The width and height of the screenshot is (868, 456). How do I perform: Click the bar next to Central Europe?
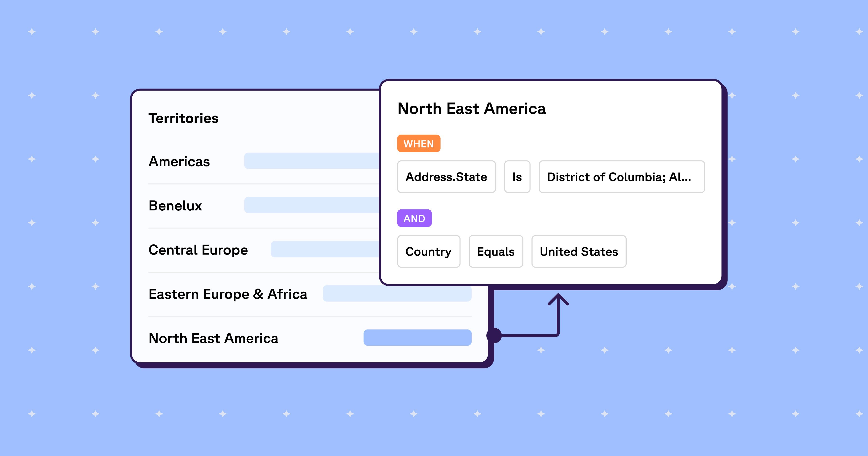(325, 249)
